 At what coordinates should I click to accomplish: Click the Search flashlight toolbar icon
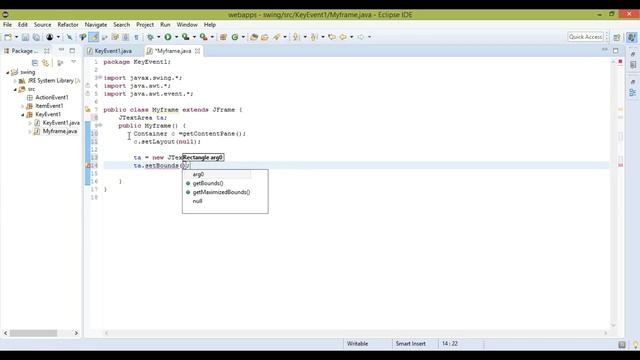(x=277, y=37)
